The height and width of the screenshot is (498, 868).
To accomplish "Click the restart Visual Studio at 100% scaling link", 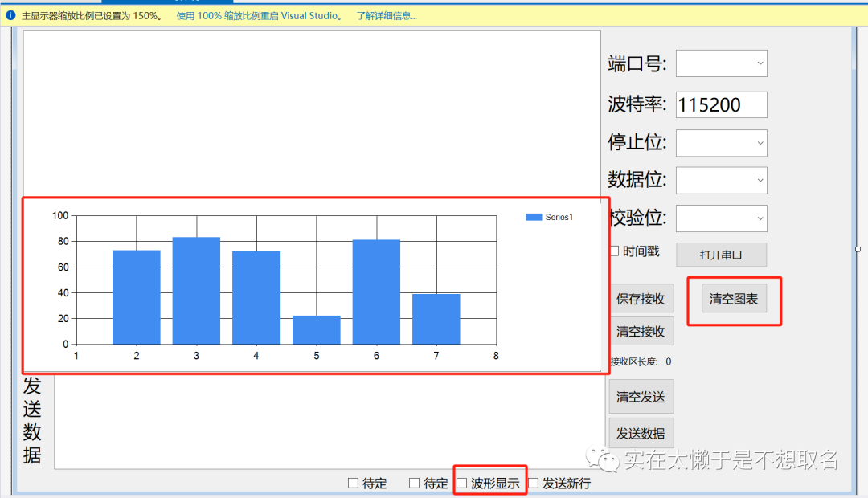I will 259,15.
